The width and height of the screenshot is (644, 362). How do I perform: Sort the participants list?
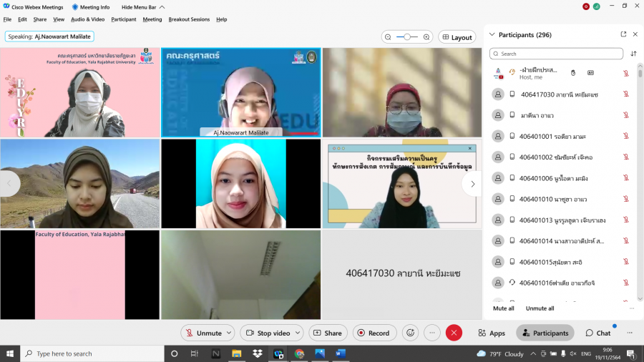[x=633, y=54]
